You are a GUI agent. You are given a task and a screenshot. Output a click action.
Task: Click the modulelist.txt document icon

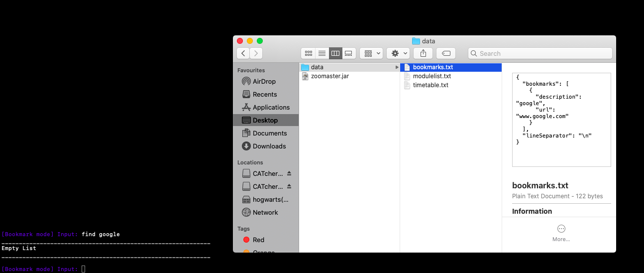click(x=407, y=76)
